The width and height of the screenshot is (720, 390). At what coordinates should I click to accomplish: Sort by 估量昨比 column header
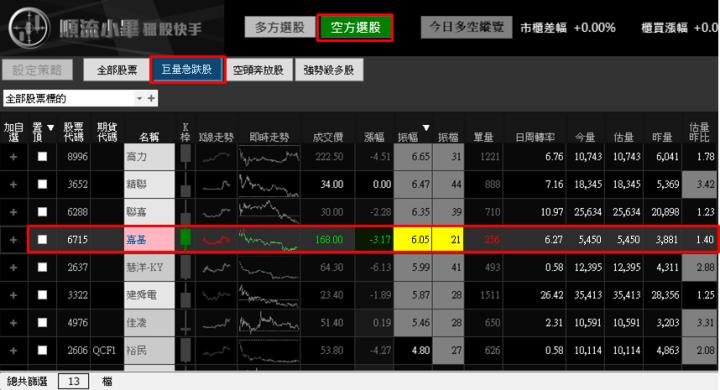click(x=699, y=132)
